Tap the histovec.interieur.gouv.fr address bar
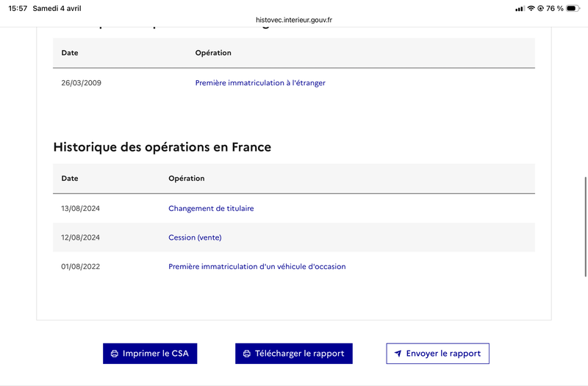Screen dimensions: 588x386 294,20
